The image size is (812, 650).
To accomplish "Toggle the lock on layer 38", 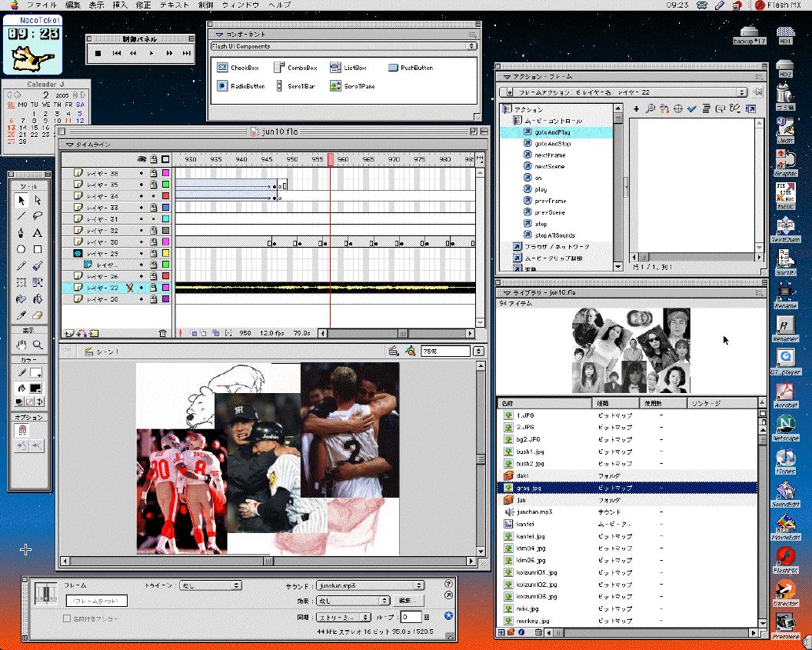I will (x=154, y=174).
